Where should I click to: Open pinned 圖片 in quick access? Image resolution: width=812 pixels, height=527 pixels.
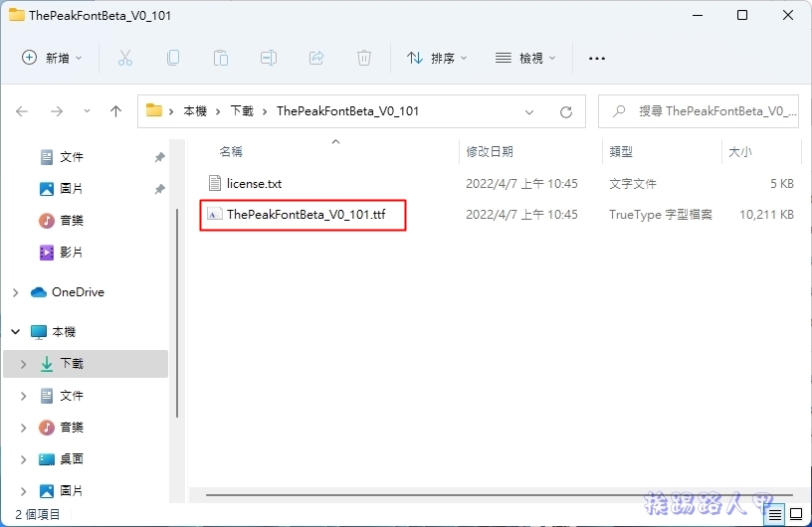(x=71, y=189)
